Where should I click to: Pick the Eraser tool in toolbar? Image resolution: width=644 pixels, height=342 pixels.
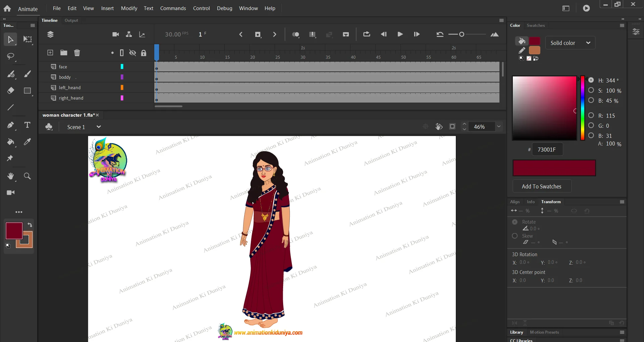click(10, 91)
